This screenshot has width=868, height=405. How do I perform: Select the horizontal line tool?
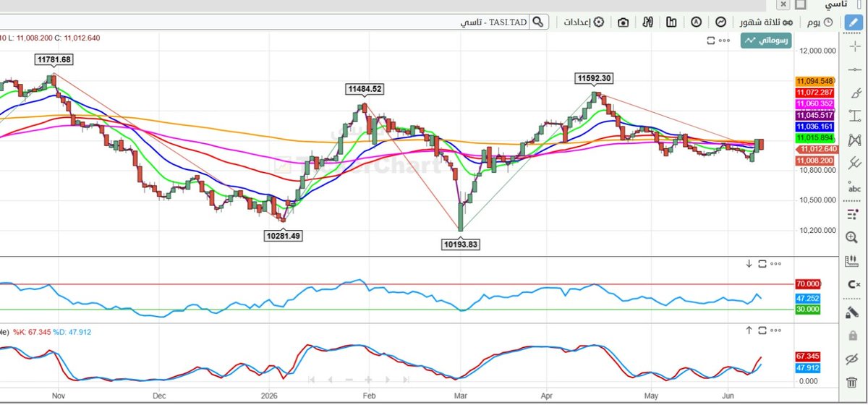coord(855,69)
